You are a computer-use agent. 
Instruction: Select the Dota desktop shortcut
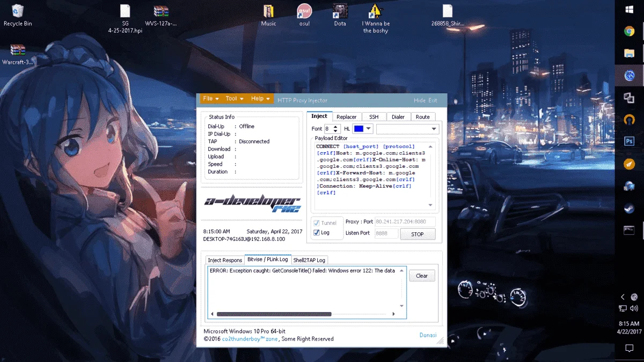pos(340,14)
